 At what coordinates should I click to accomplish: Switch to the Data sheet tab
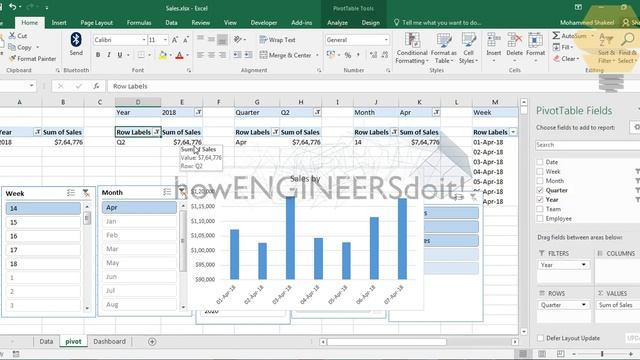[46, 341]
